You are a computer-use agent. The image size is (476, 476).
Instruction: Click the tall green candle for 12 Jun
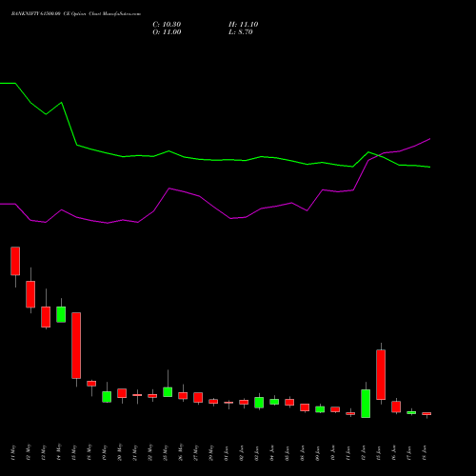(366, 404)
